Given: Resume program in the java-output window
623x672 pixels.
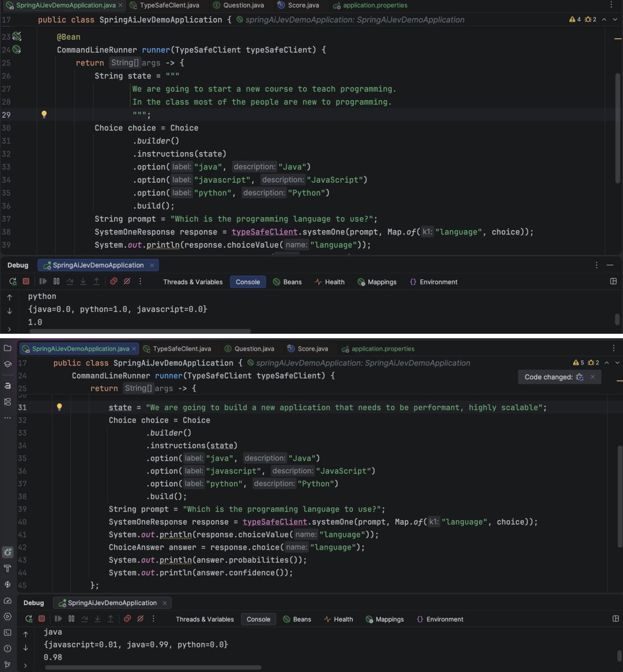Looking at the screenshot, I should click(58, 619).
